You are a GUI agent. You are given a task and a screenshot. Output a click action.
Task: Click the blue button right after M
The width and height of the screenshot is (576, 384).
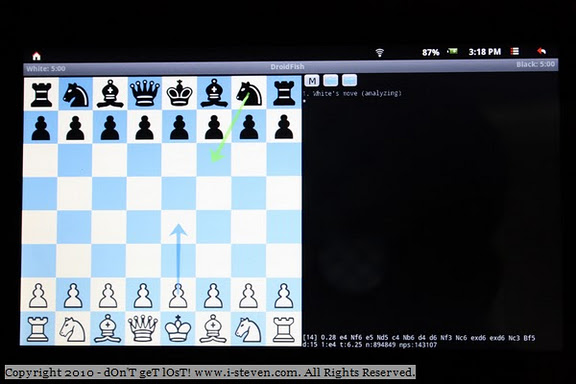tap(330, 80)
